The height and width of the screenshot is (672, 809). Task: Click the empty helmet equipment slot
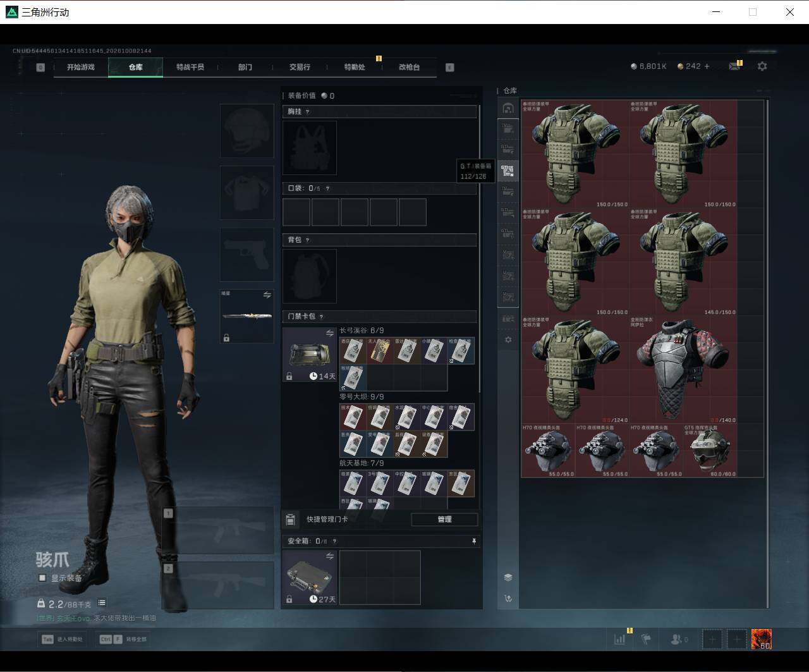246,131
